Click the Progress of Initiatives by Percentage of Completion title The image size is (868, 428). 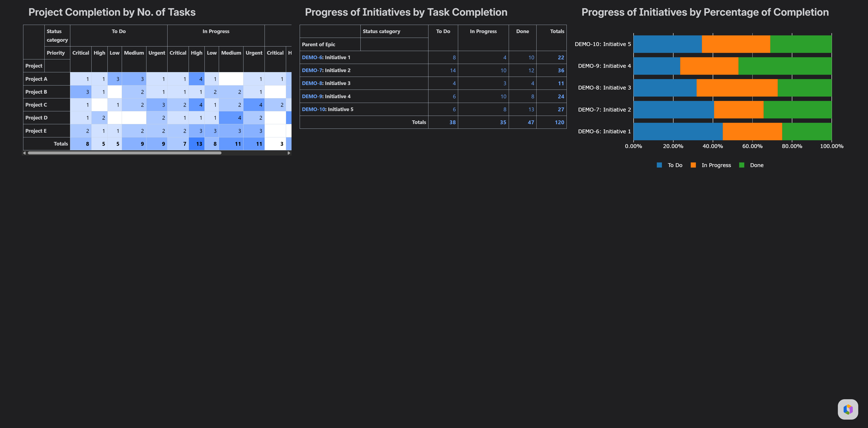705,12
